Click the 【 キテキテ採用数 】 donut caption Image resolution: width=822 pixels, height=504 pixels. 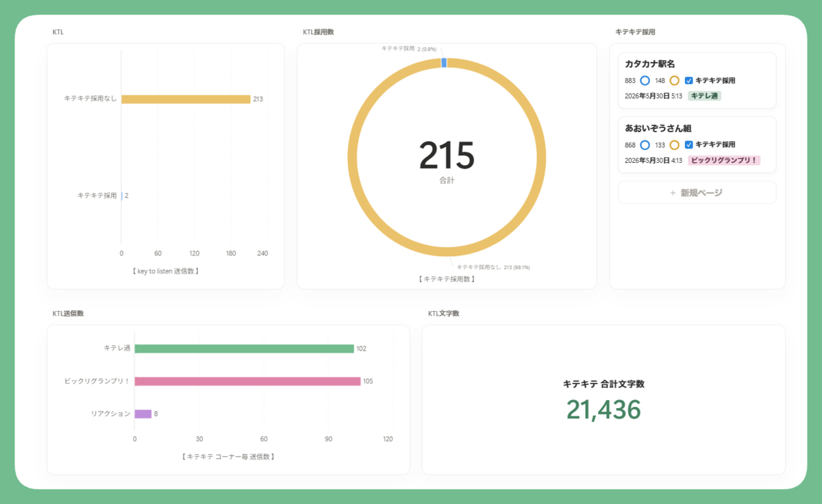(447, 279)
